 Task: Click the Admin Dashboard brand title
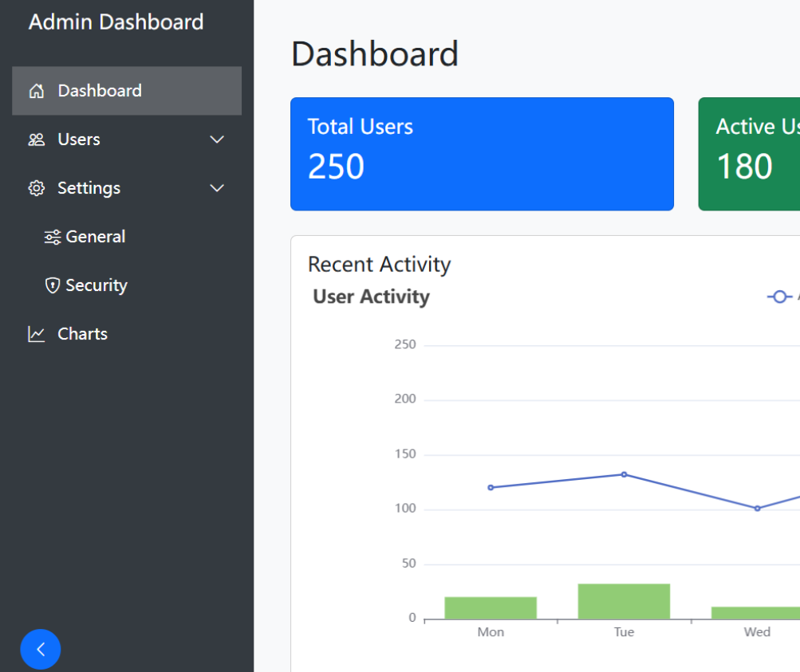pos(116,22)
